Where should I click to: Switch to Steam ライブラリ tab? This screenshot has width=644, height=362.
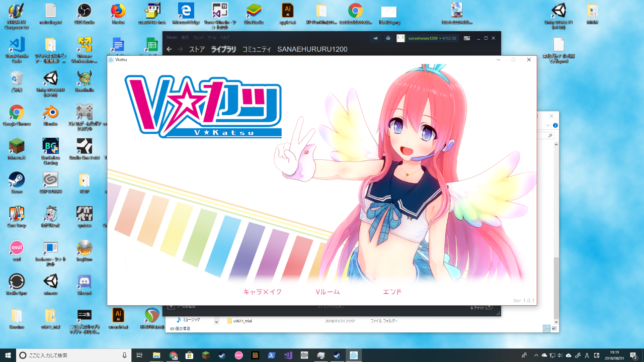pos(223,49)
